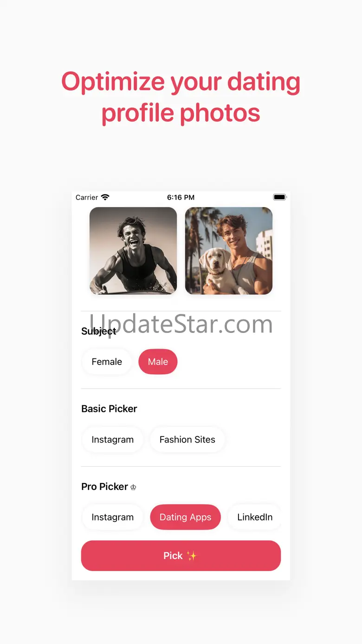Click the crown icon beside Pro Picker
The image size is (362, 644).
pos(133,488)
